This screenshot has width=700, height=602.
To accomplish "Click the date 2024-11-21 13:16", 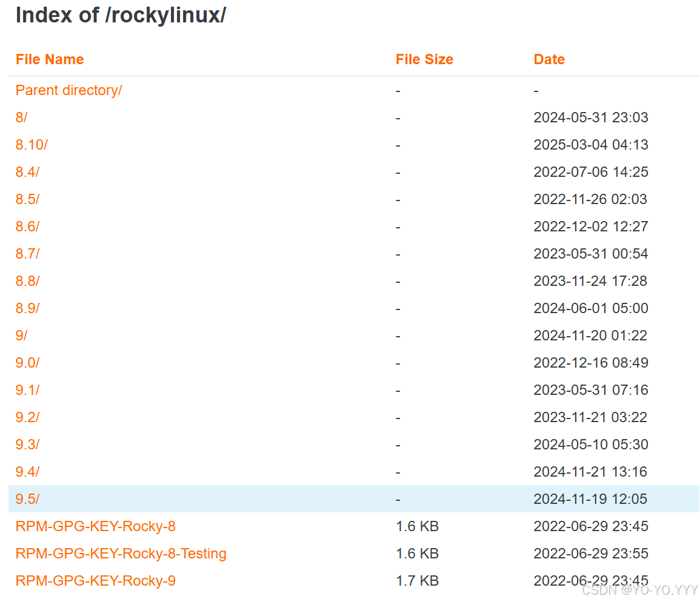I will pos(590,471).
